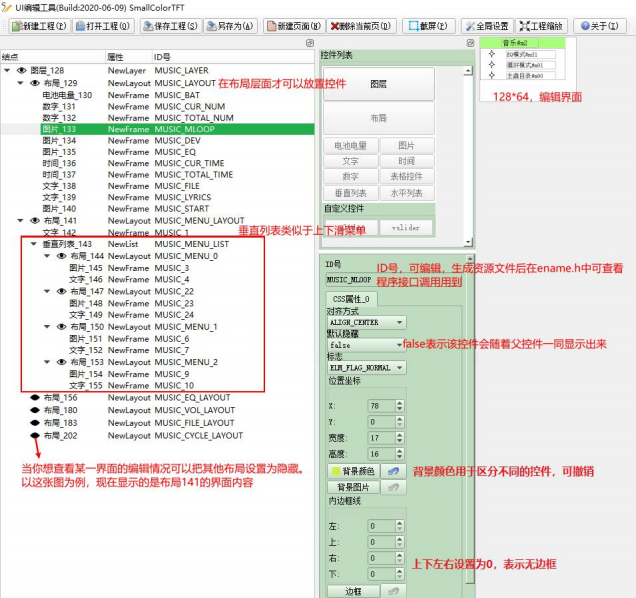
Task: Increase the Y coordinate value
Action: point(400,419)
